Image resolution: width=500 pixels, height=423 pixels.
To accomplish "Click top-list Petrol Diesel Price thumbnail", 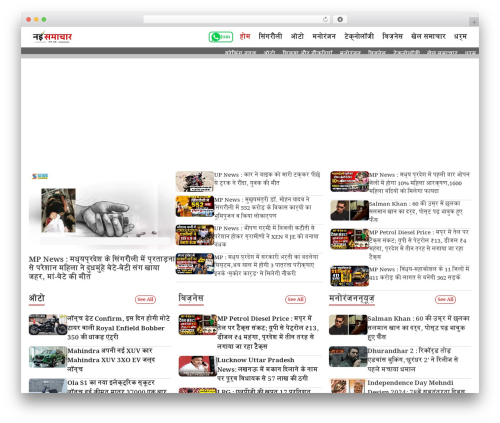I will (x=349, y=239).
